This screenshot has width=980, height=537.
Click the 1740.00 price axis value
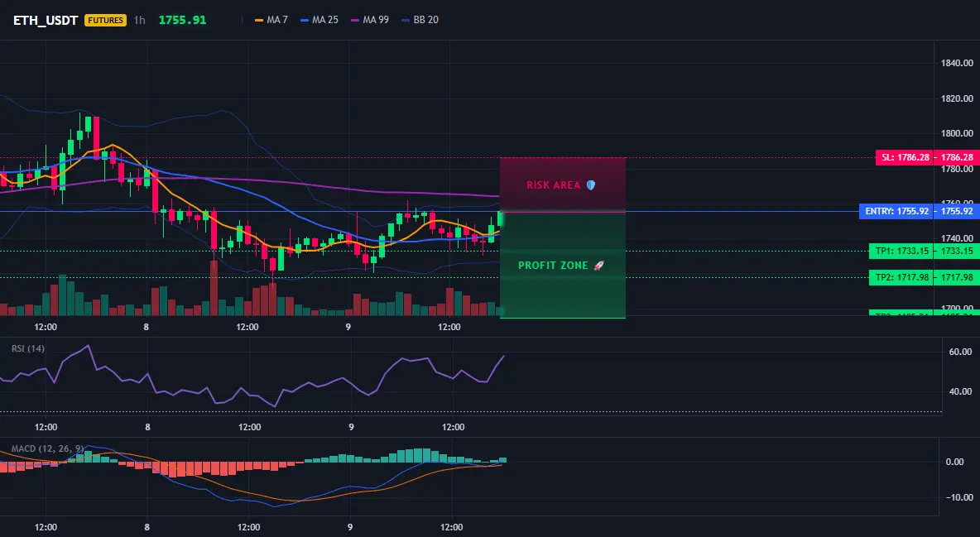click(x=957, y=238)
